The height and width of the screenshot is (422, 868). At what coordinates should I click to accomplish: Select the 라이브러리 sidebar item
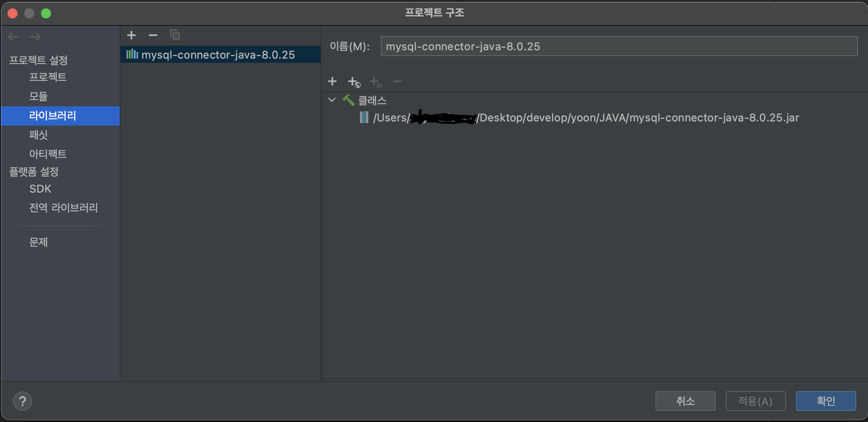click(60, 116)
